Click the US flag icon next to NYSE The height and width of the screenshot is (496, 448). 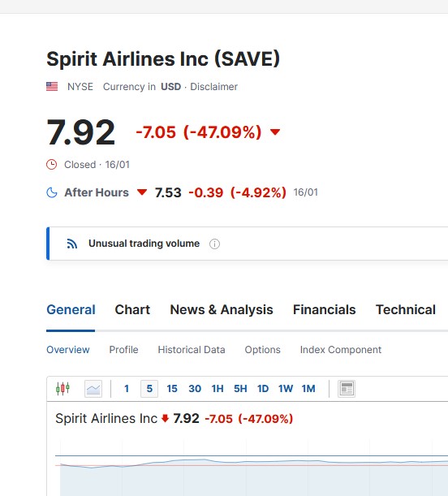pos(52,86)
